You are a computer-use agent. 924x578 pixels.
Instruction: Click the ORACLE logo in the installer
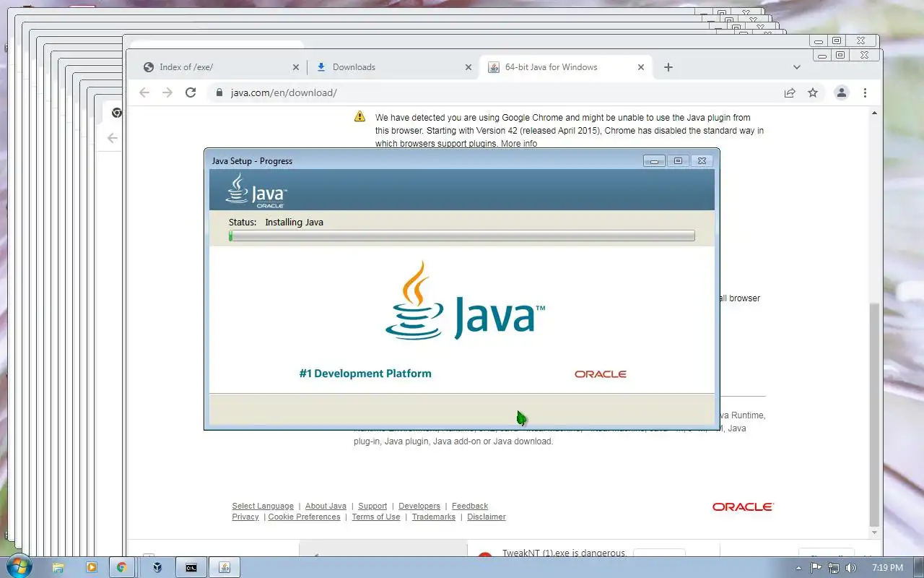601,374
